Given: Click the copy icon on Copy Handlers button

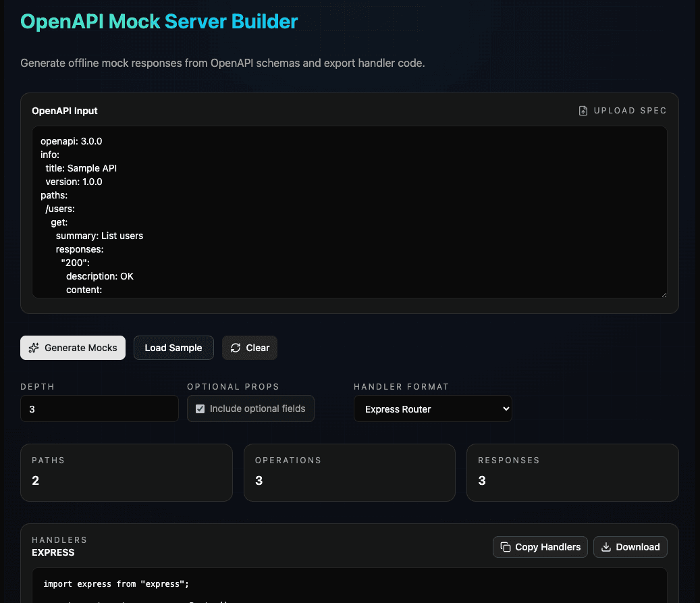Looking at the screenshot, I should tap(504, 547).
